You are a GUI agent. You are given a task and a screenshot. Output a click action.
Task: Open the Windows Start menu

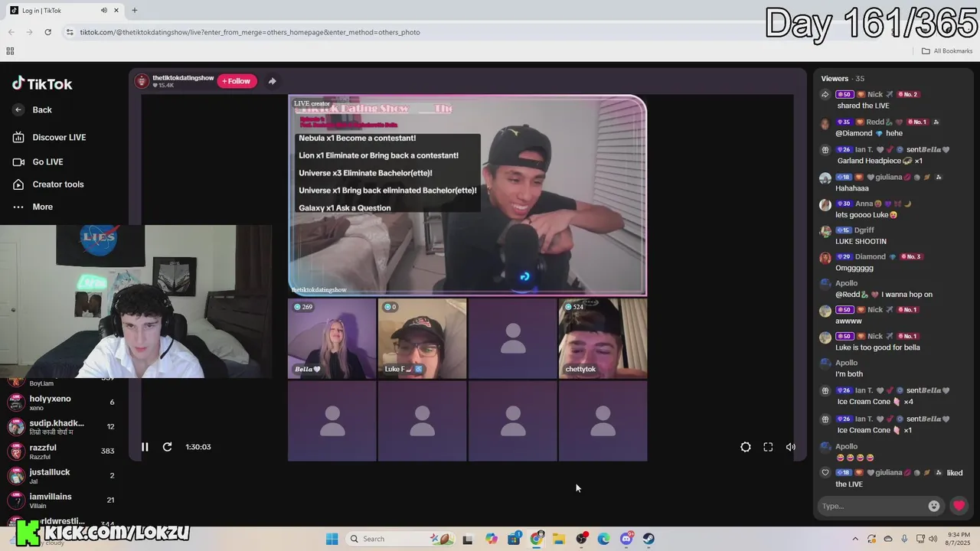coord(332,539)
